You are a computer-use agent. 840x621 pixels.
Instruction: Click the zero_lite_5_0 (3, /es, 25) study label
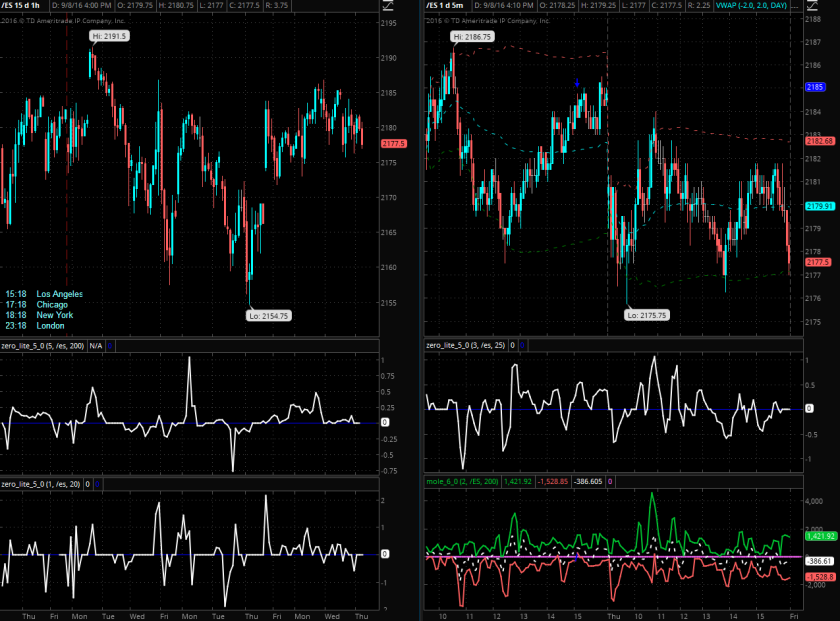466,345
